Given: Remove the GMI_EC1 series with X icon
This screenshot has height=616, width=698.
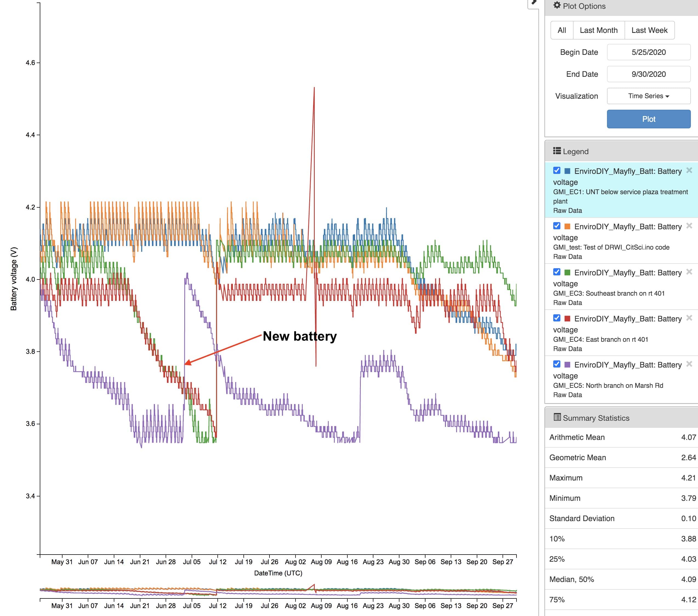Looking at the screenshot, I should pos(689,170).
